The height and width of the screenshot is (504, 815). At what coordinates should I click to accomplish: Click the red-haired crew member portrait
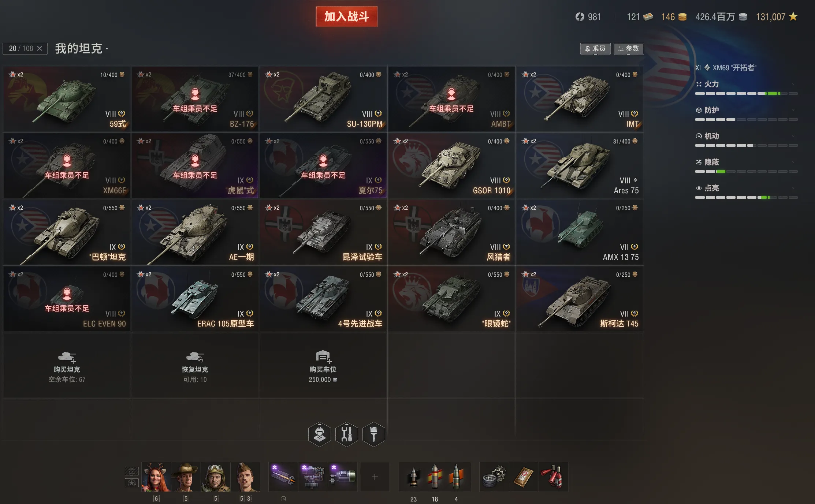point(156,477)
